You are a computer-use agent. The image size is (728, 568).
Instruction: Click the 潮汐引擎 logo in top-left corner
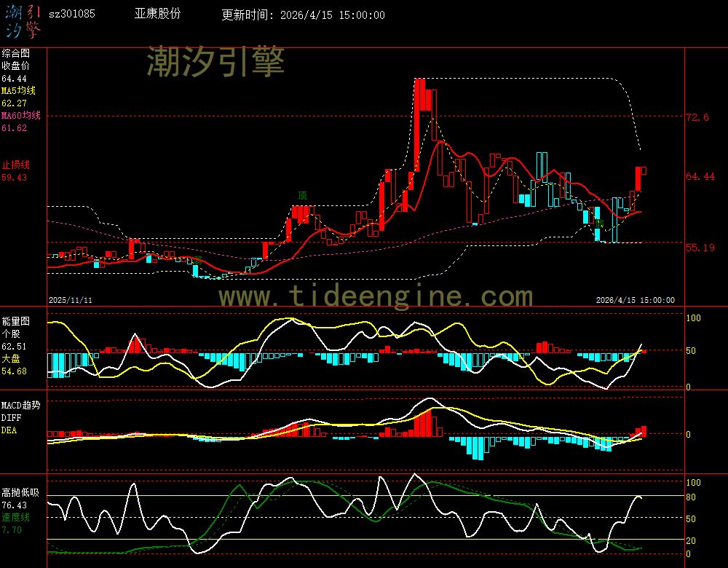pyautogui.click(x=23, y=20)
